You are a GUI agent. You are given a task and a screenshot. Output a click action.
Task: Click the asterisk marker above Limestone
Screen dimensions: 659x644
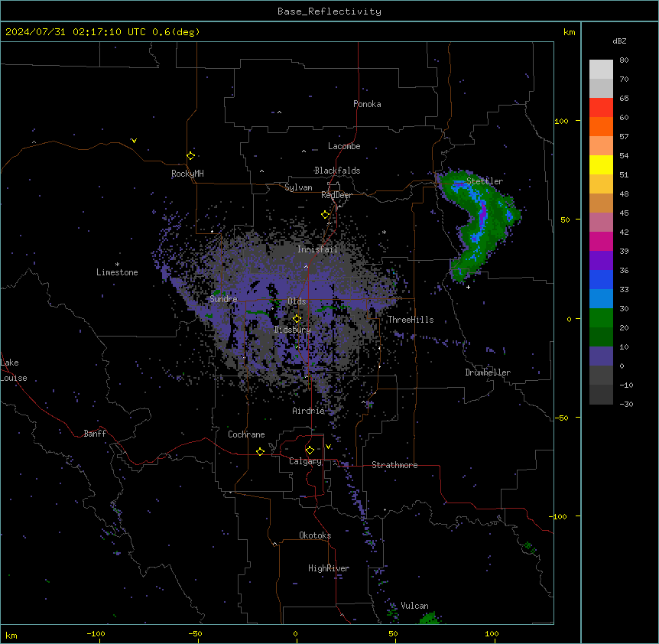coord(117,265)
